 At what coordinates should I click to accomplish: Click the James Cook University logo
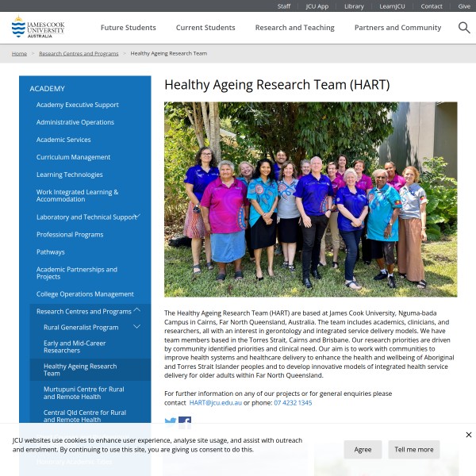click(37, 28)
